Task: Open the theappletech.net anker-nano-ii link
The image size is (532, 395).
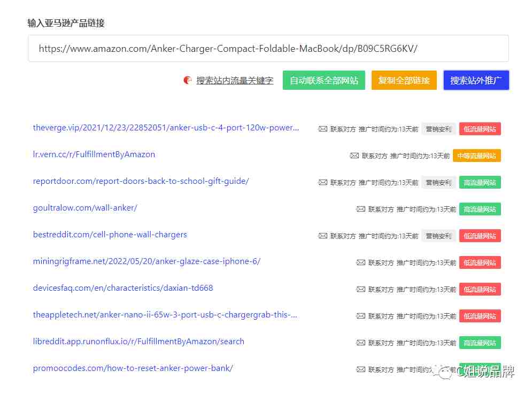Action: click(x=165, y=315)
